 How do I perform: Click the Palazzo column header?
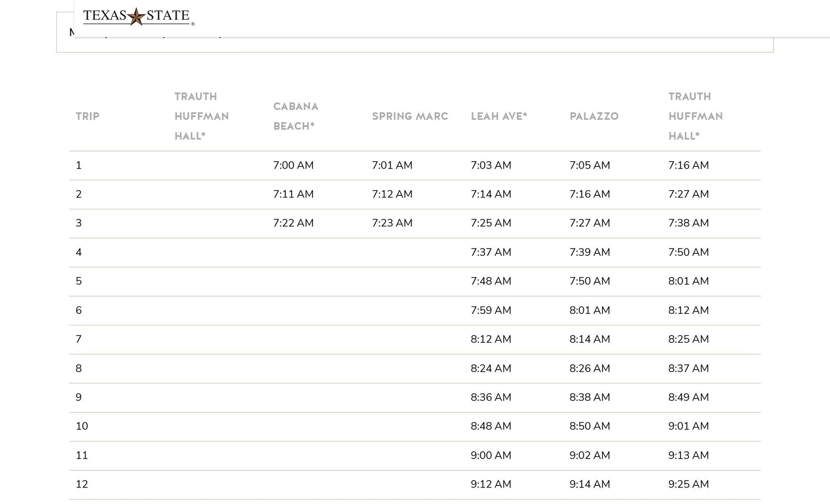coord(594,116)
